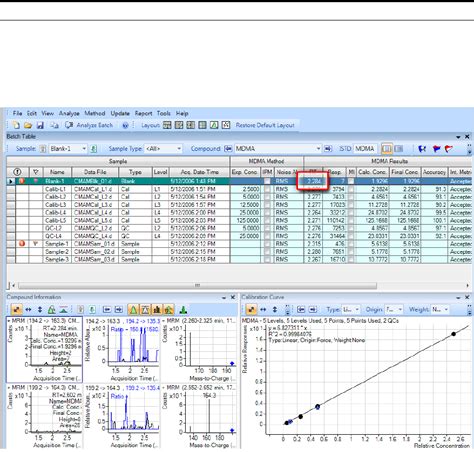Open the Batch Table panel options arrow
This screenshot has width=474, height=452.
tap(458, 137)
